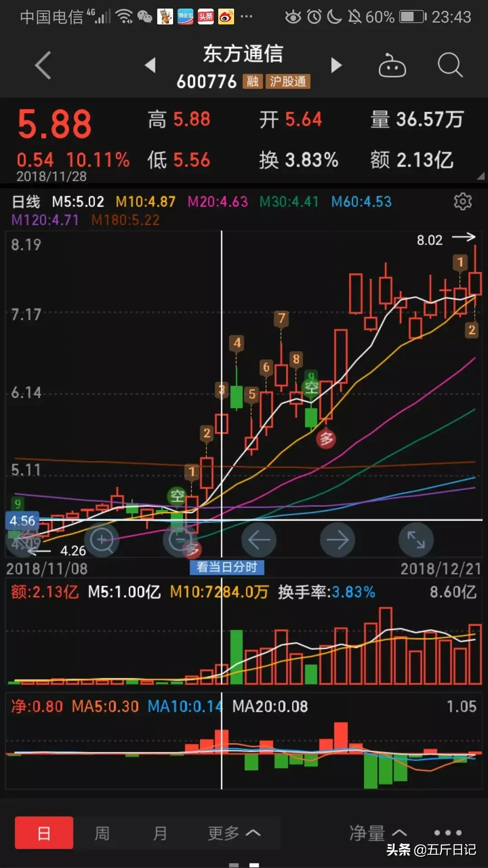Tap the 2018/12/21 end date label
The width and height of the screenshot is (488, 868).
441,569
